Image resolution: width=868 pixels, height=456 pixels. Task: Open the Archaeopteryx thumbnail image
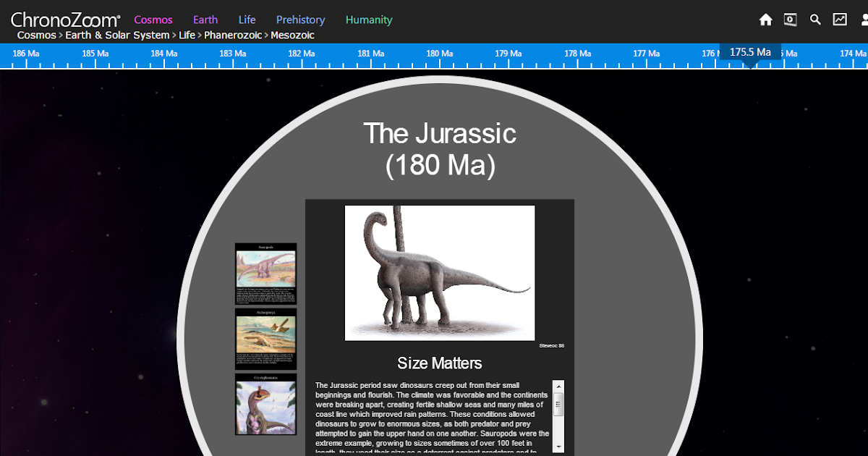pos(265,339)
